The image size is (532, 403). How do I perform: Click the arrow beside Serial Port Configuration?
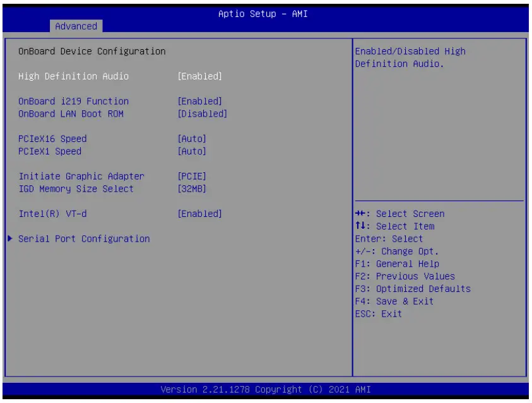(10, 238)
